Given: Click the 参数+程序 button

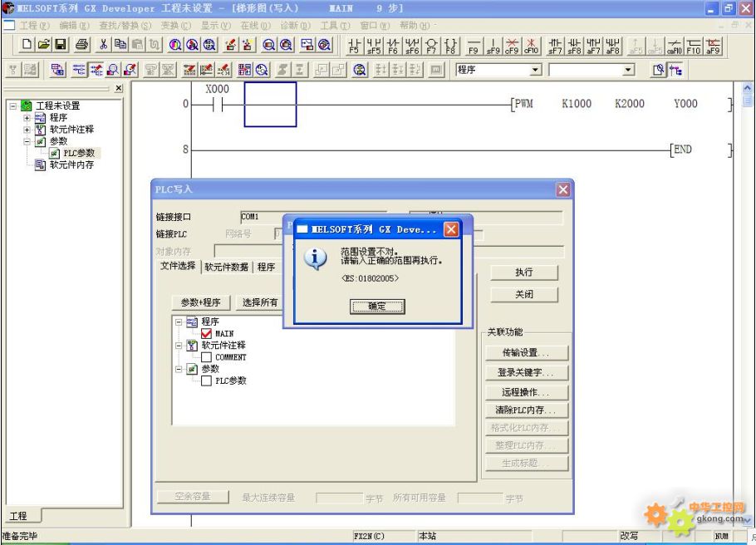Looking at the screenshot, I should point(201,302).
